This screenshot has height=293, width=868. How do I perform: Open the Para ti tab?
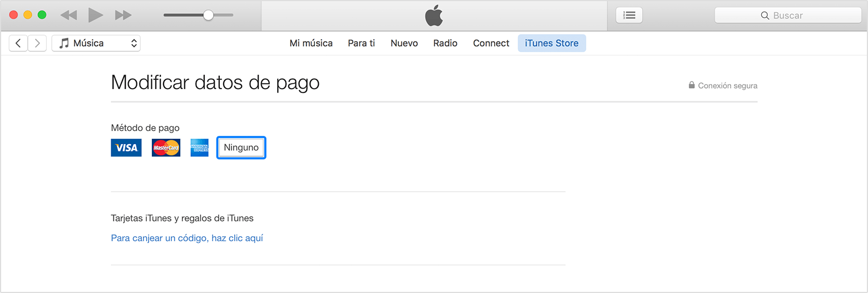pos(361,43)
